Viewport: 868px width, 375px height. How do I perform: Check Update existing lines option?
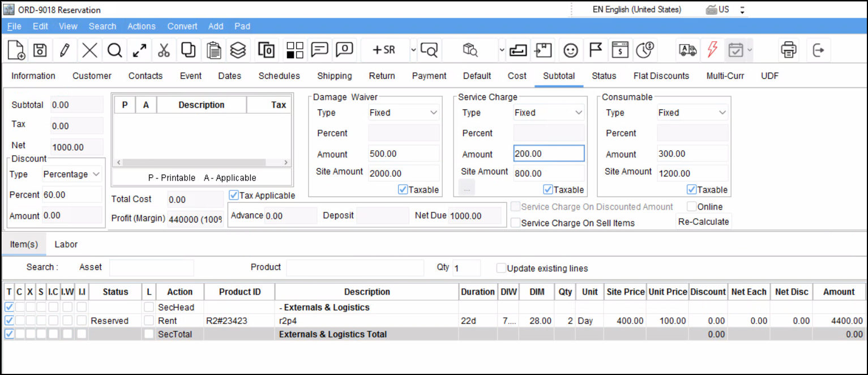click(501, 268)
